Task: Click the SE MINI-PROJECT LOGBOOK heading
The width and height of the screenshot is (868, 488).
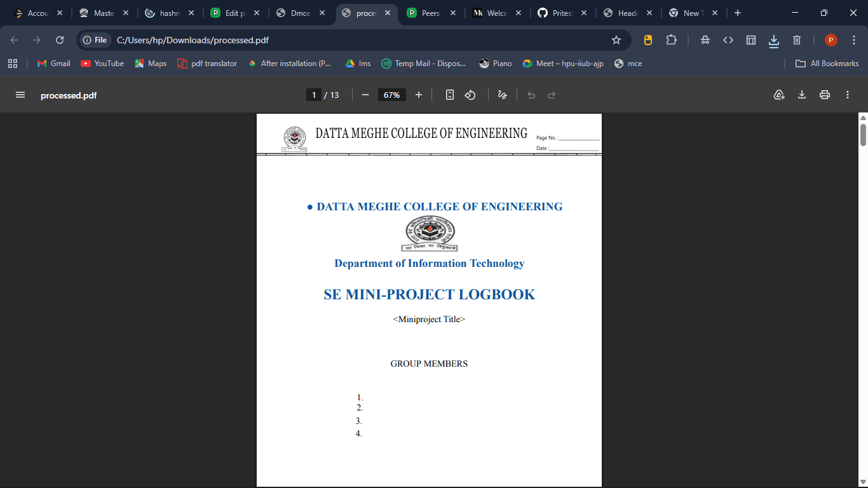Action: click(x=430, y=295)
